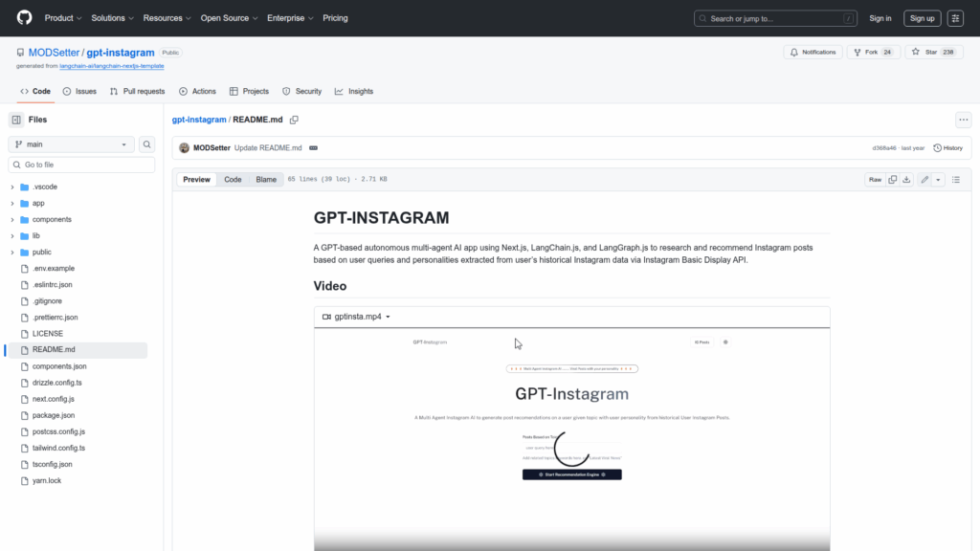
Task: Download the raw README file
Action: click(x=906, y=180)
